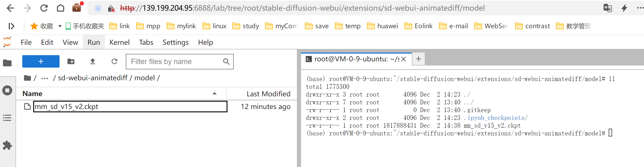The height and width of the screenshot is (167, 644).
Task: Select the mm_sd_v15_v2.ckpt file
Action: 67,107
